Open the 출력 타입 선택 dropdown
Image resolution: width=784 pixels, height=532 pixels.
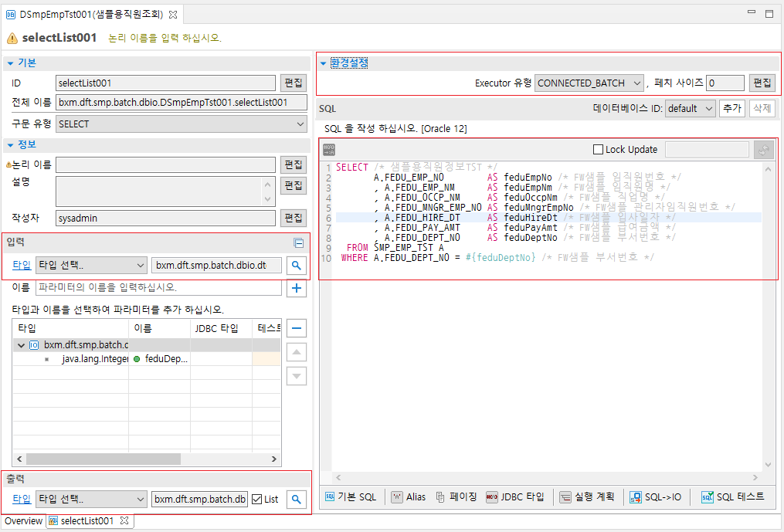tap(91, 499)
